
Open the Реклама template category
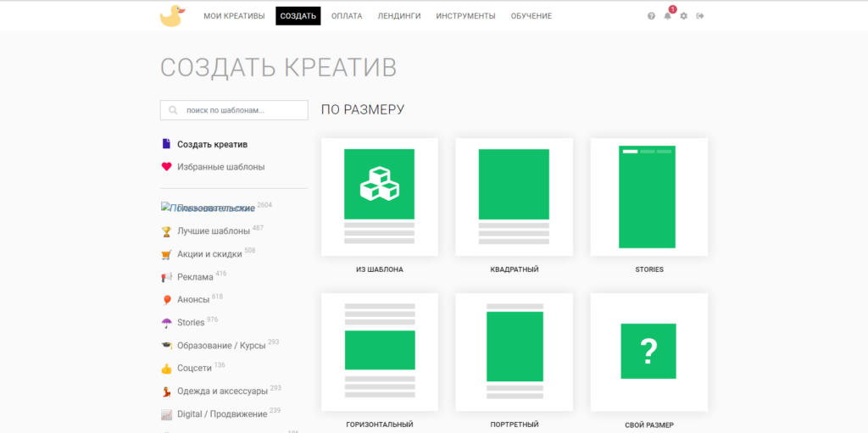point(195,277)
